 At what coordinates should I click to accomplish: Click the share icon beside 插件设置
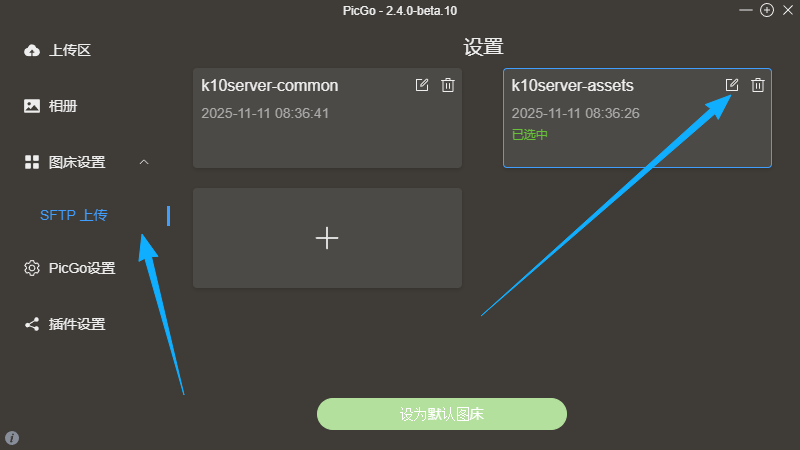point(32,324)
